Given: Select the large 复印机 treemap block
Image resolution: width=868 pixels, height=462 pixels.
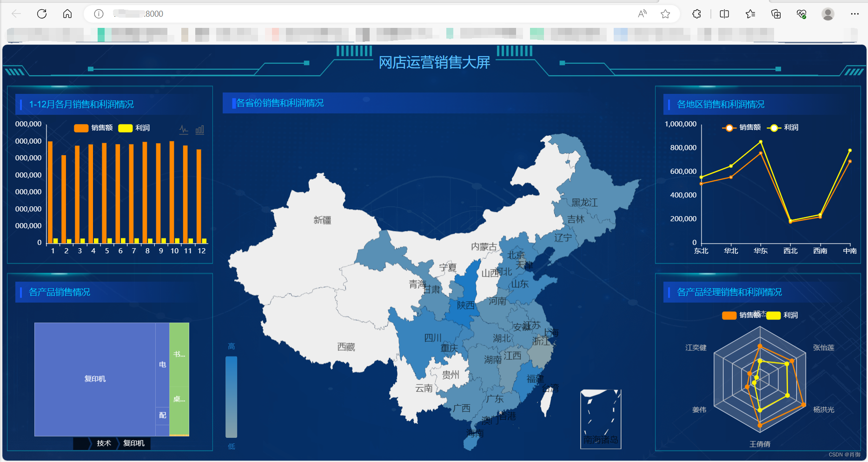Looking at the screenshot, I should point(95,379).
